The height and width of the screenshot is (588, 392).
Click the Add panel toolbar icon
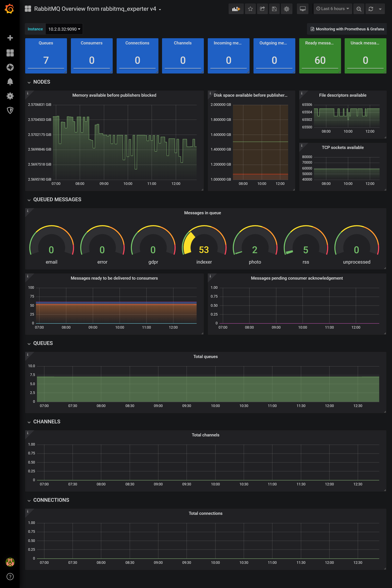pyautogui.click(x=236, y=9)
